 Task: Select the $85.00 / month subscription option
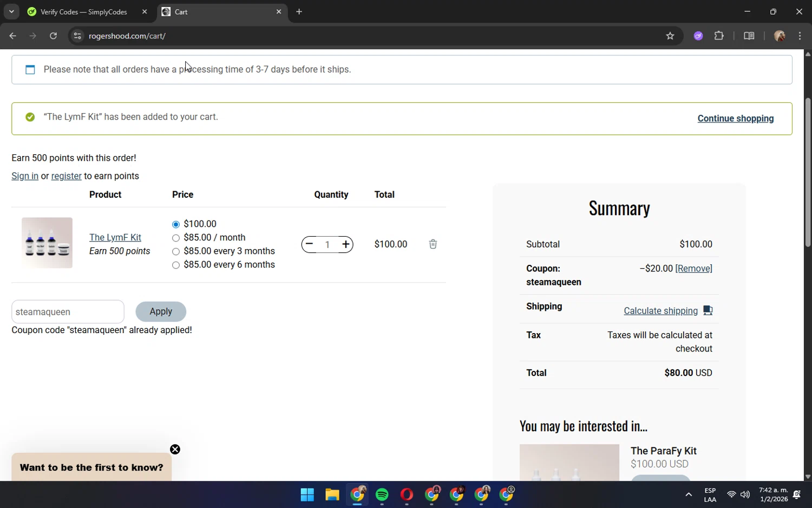[x=176, y=238]
